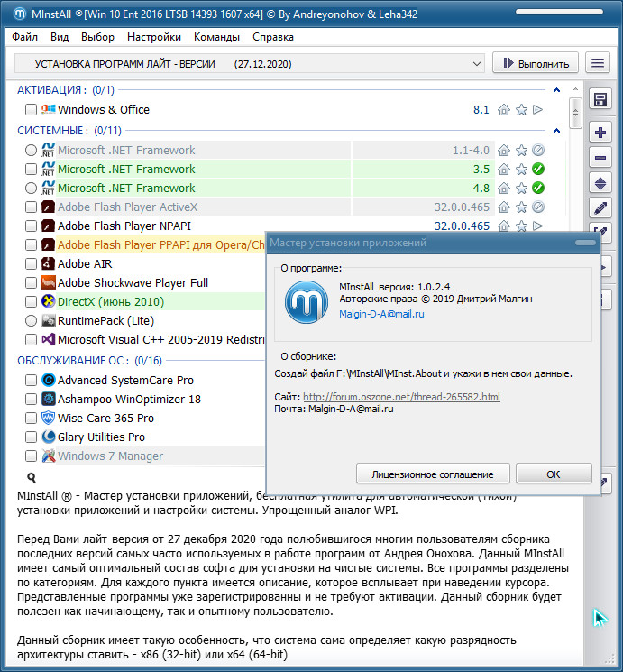623x672 pixels.
Task: Click the pencil edit icon in the sidebar
Action: [600, 208]
